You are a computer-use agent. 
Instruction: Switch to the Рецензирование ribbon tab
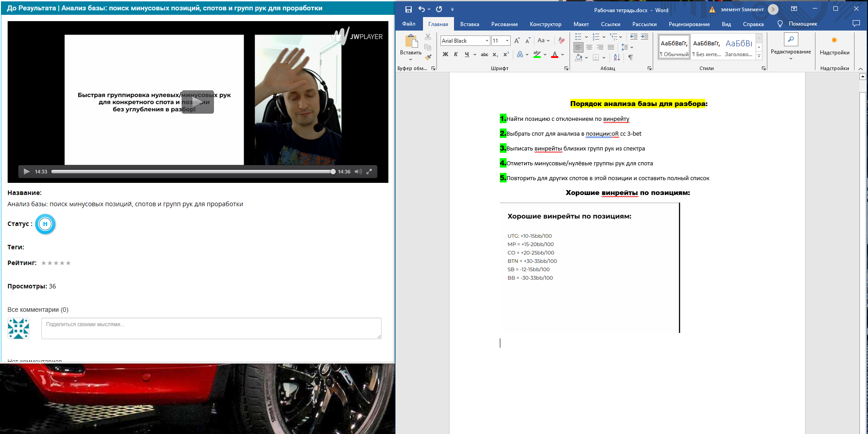pos(689,24)
